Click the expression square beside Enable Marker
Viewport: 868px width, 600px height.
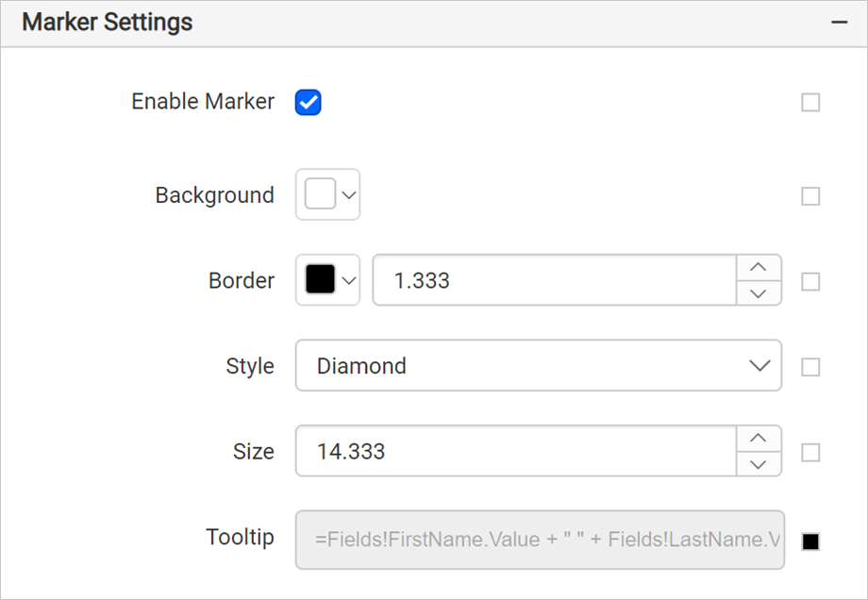point(810,103)
